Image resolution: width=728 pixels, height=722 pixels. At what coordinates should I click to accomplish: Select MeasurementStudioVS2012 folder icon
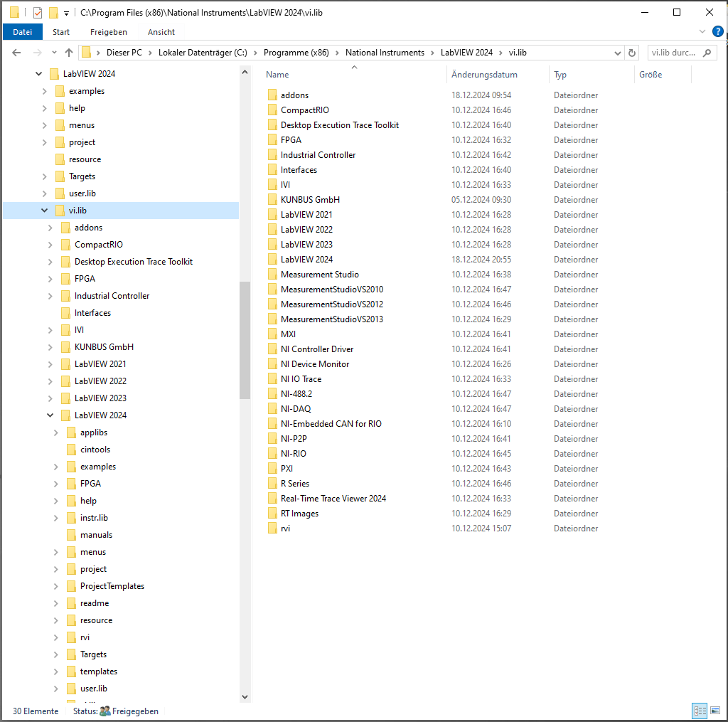click(272, 304)
